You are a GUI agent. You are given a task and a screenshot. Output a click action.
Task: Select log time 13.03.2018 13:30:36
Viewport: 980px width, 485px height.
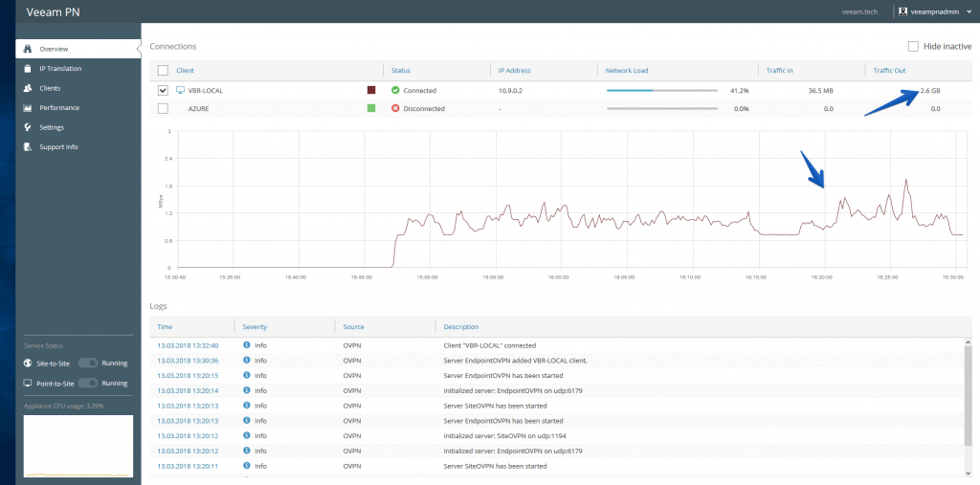188,361
